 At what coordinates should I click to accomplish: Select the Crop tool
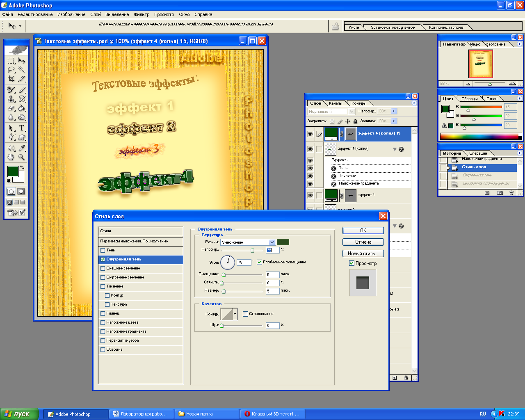11,79
